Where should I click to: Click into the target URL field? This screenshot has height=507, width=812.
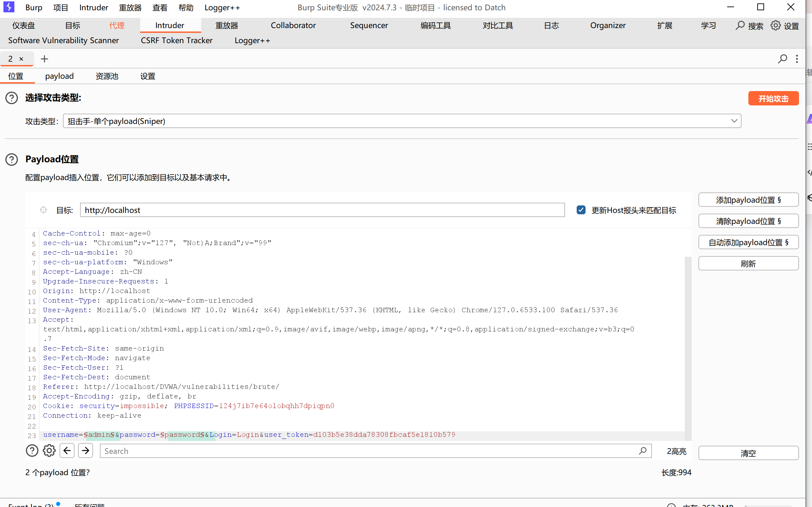322,210
